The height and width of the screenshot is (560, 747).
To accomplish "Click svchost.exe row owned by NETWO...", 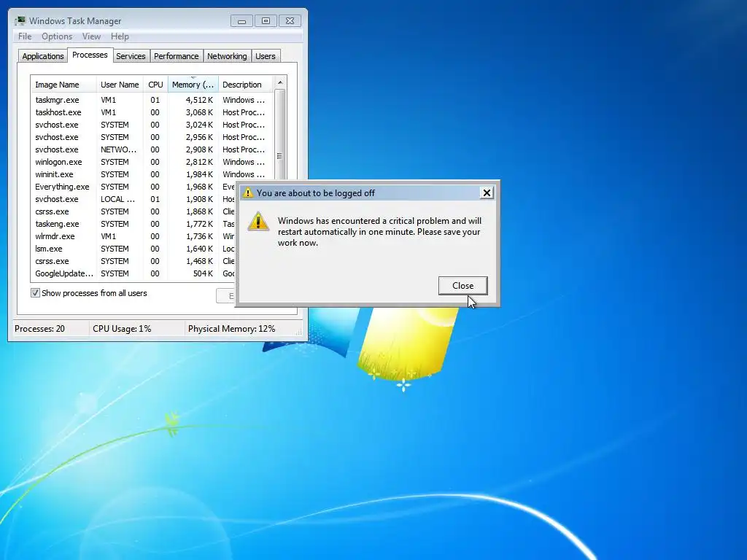I will tap(152, 149).
